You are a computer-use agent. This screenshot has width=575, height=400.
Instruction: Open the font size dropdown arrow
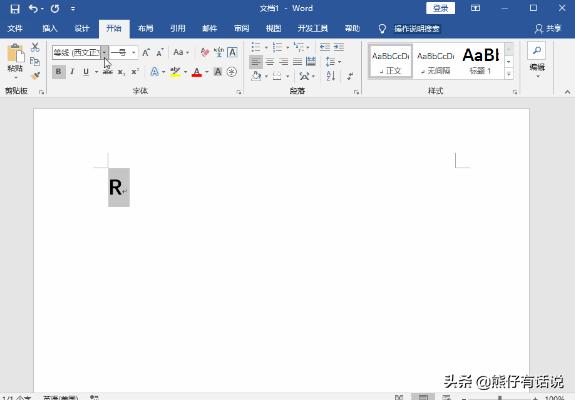coord(133,52)
